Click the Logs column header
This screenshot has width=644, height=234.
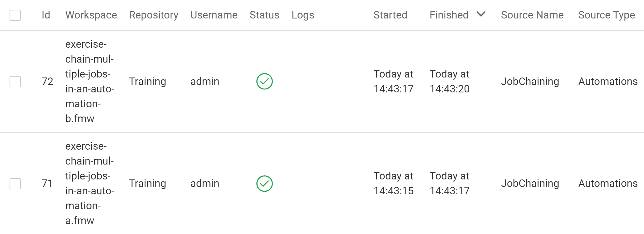(x=303, y=15)
